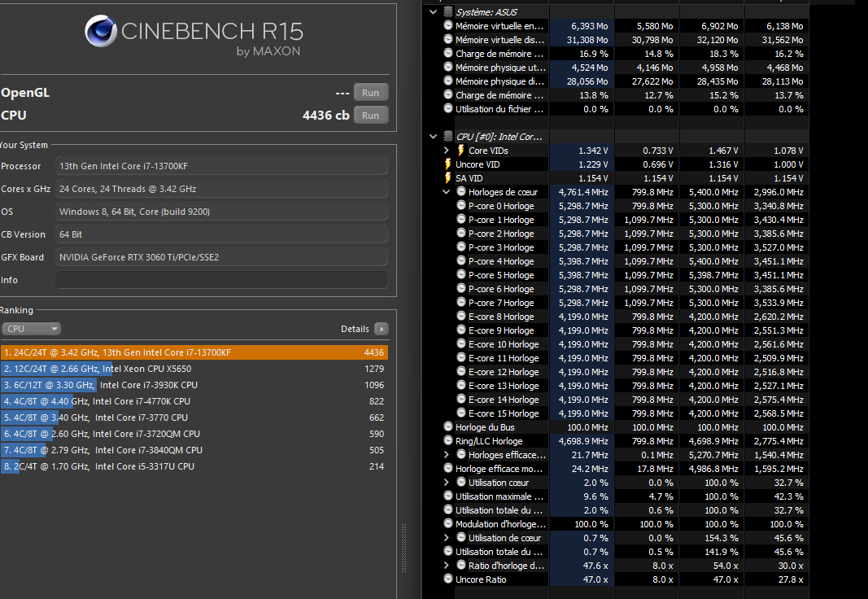Click the CPU [#0] chip icon
This screenshot has height=599, width=868.
point(448,136)
